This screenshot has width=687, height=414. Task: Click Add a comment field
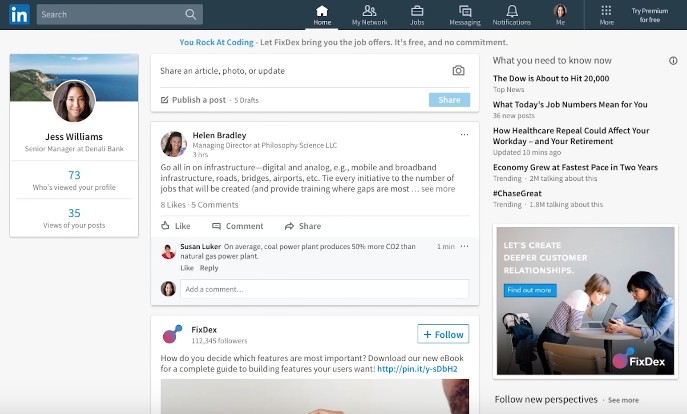(324, 289)
